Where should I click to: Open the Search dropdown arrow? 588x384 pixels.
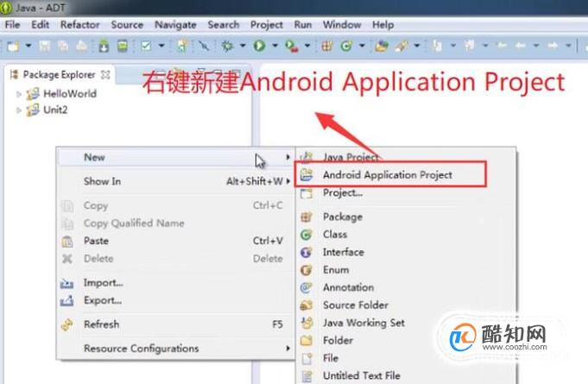coord(417,46)
